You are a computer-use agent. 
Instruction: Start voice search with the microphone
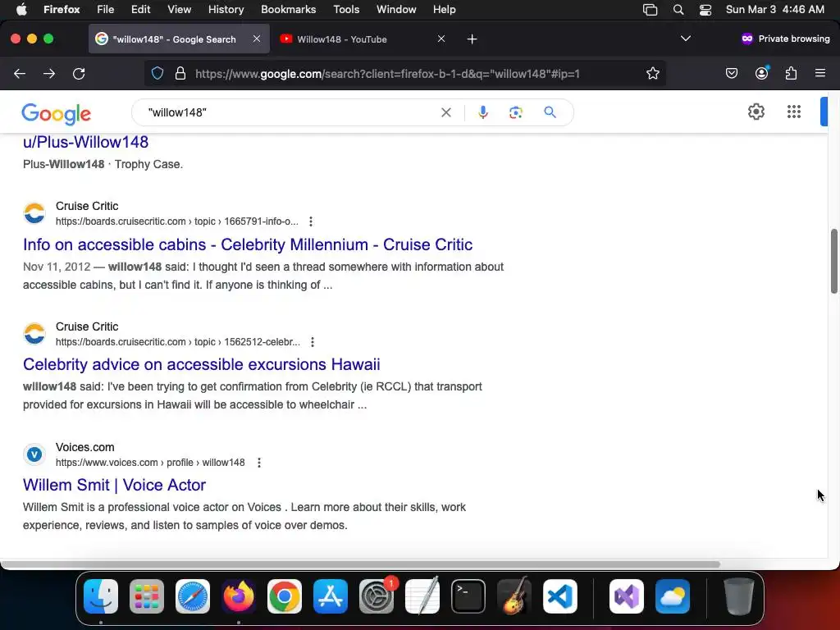click(482, 112)
